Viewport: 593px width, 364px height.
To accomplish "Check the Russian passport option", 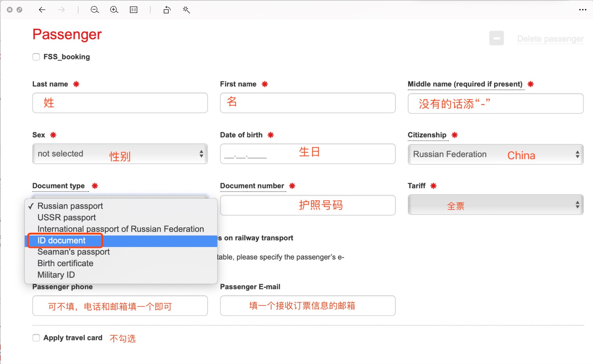I will point(70,206).
